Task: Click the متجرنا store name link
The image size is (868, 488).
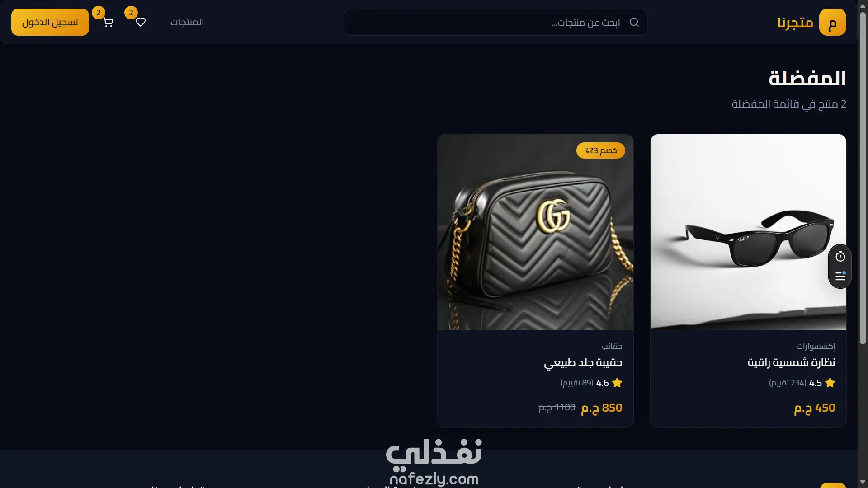Action: (x=795, y=22)
